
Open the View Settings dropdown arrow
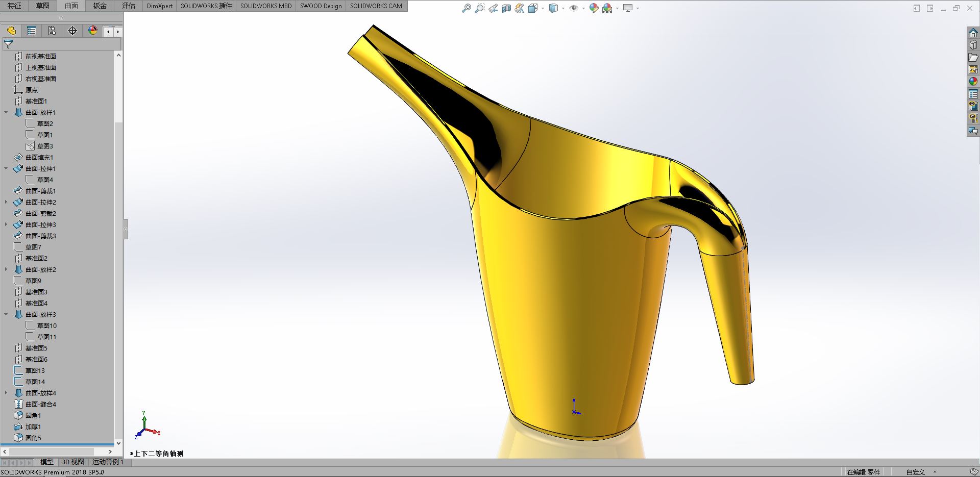click(x=638, y=8)
